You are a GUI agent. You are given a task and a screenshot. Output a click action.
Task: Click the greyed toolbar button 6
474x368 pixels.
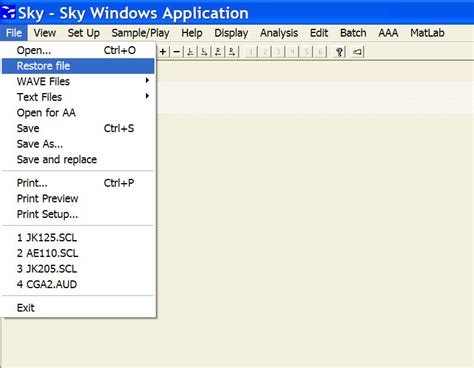(320, 52)
